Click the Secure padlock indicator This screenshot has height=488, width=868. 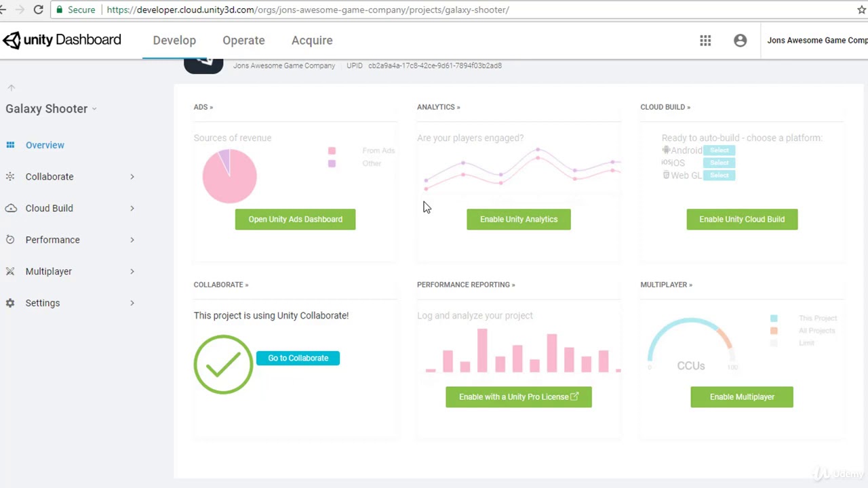point(75,10)
